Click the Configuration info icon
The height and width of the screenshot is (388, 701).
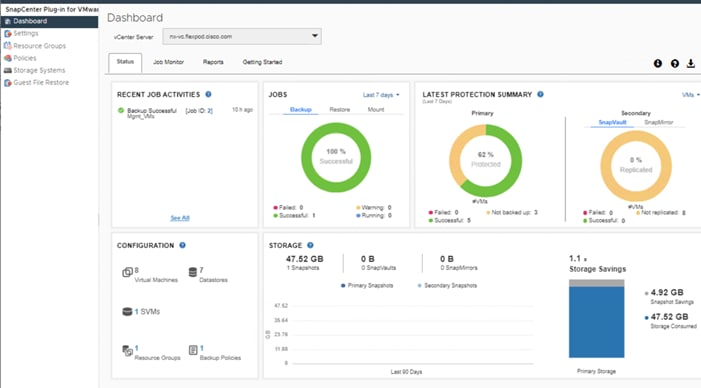pos(182,245)
